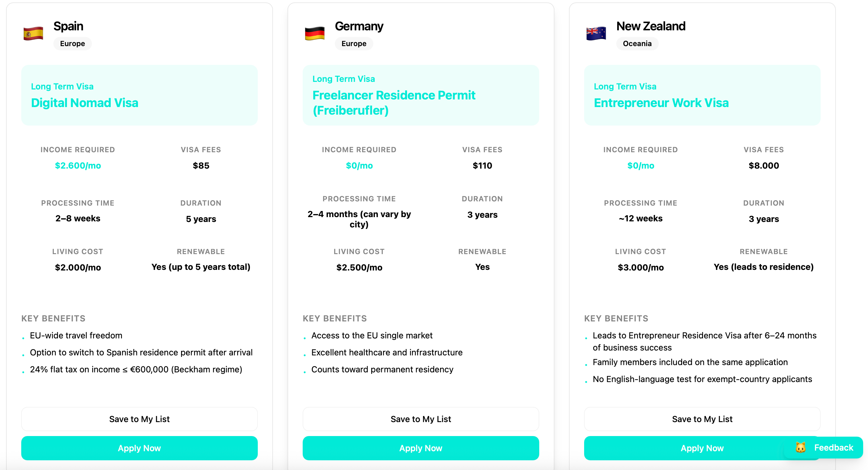Click the Feedback cat icon
This screenshot has width=868, height=470.
pyautogui.click(x=801, y=448)
